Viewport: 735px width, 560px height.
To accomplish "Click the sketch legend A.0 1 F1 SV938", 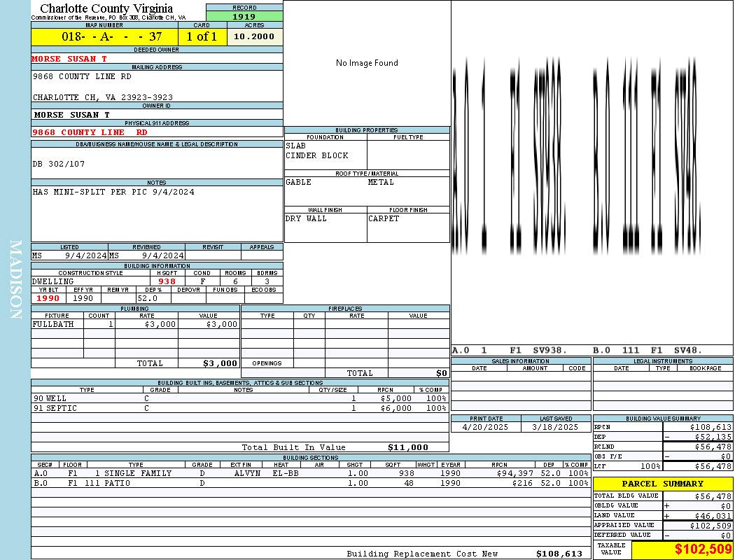I will tap(509, 350).
